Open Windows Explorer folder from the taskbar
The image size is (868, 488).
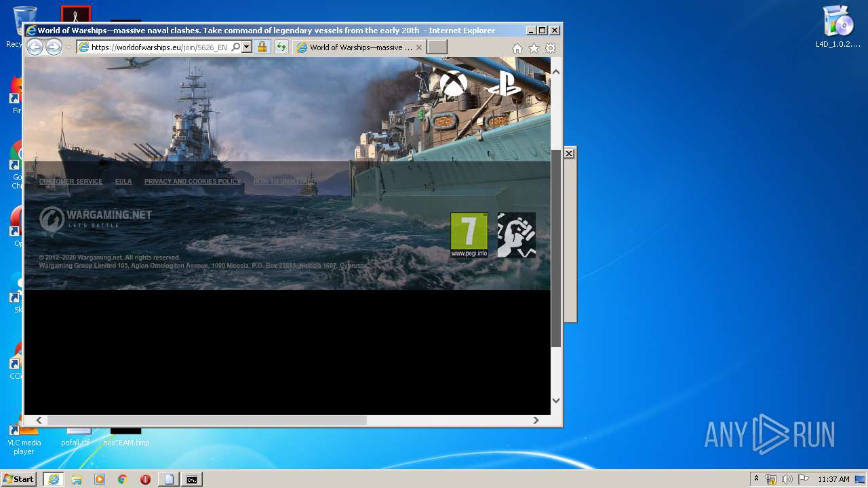[77, 479]
